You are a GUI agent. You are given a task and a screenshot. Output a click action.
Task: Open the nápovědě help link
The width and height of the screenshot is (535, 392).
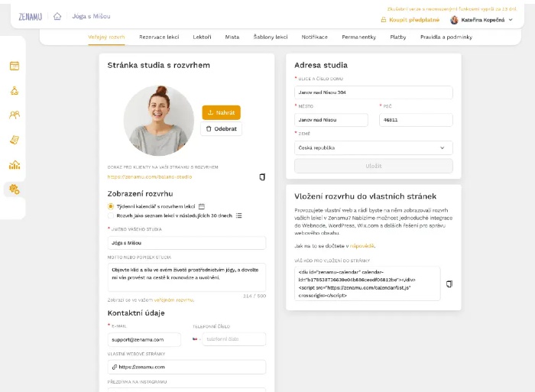362,246
